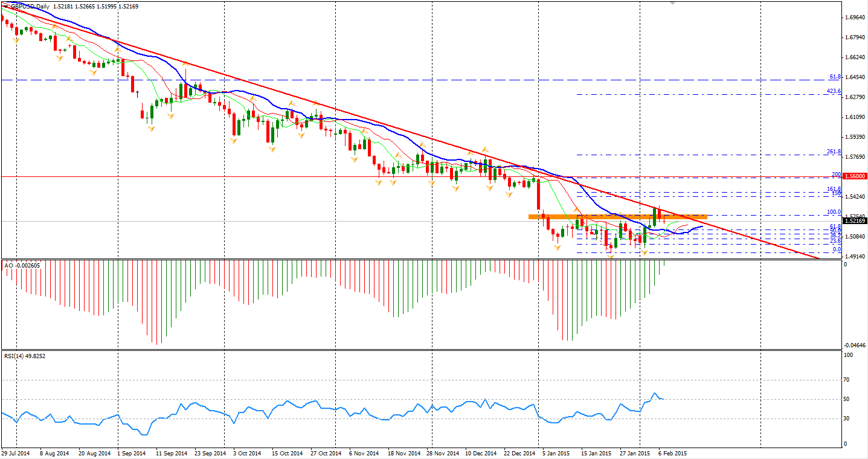868x459 pixels.
Task: Click the OHLC values starting 1.52181
Action: pyautogui.click(x=95, y=6)
